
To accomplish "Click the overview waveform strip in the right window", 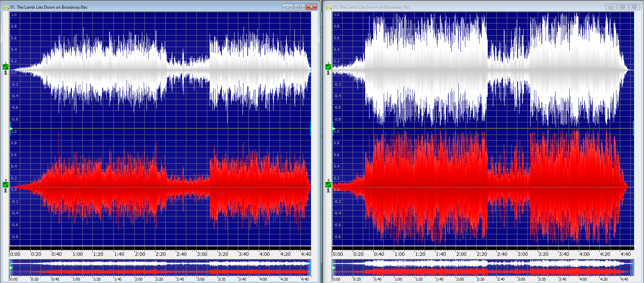I will pos(483,267).
